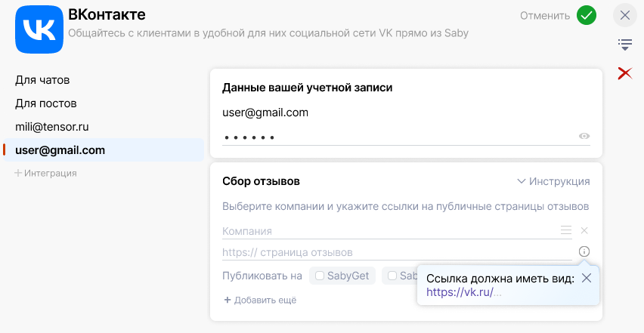Toggle the second partially hidden Publish checkbox

click(392, 276)
